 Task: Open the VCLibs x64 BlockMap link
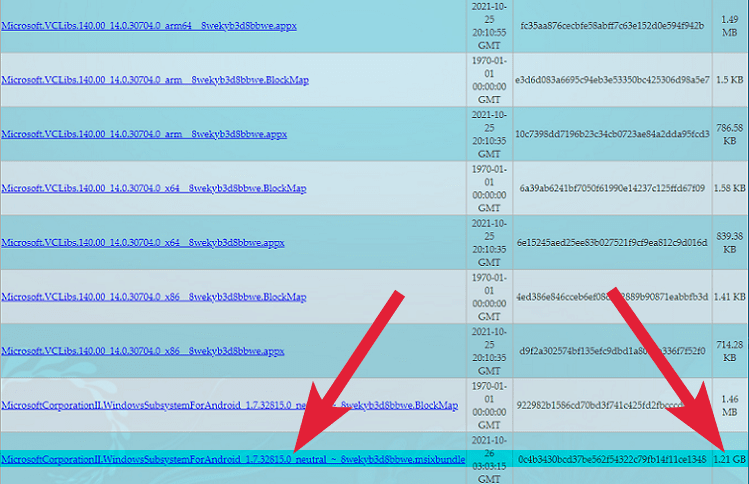155,188
